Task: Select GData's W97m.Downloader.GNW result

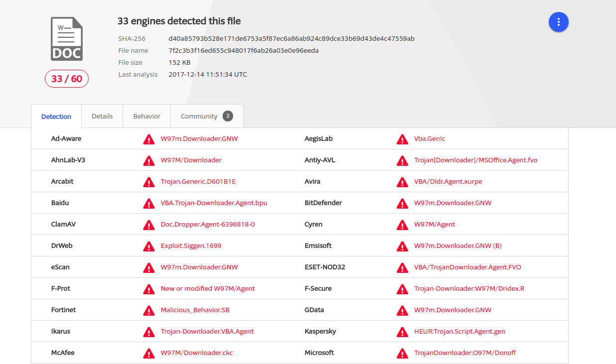Action: (x=453, y=310)
